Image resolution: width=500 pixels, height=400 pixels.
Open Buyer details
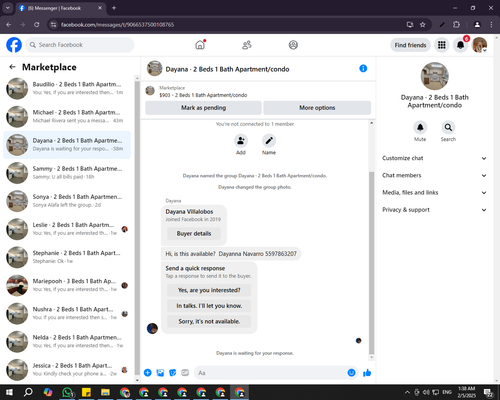coord(194,234)
